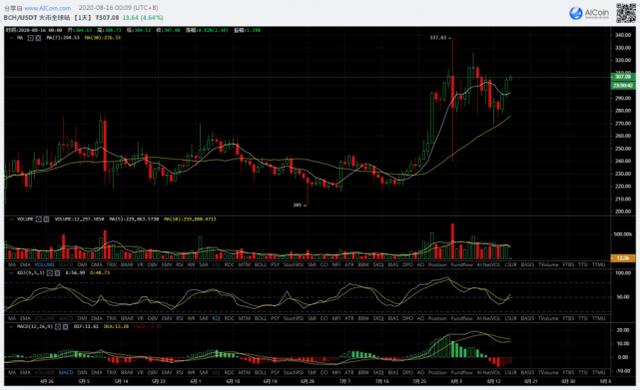
Task: Select EMA tab under the volume panel
Action: tap(25, 265)
